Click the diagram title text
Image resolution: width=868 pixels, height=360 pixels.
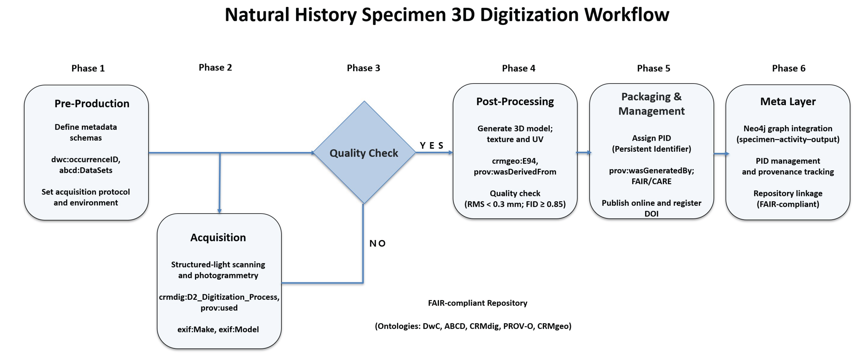pos(447,15)
